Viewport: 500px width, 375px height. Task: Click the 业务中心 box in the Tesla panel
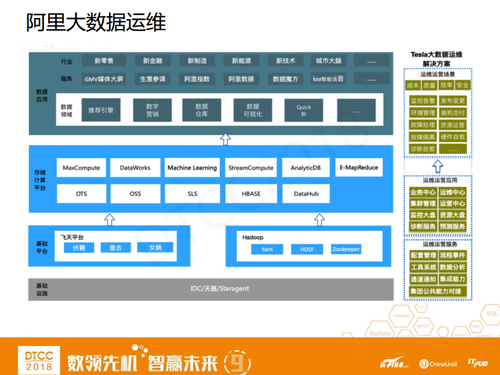pyautogui.click(x=423, y=192)
